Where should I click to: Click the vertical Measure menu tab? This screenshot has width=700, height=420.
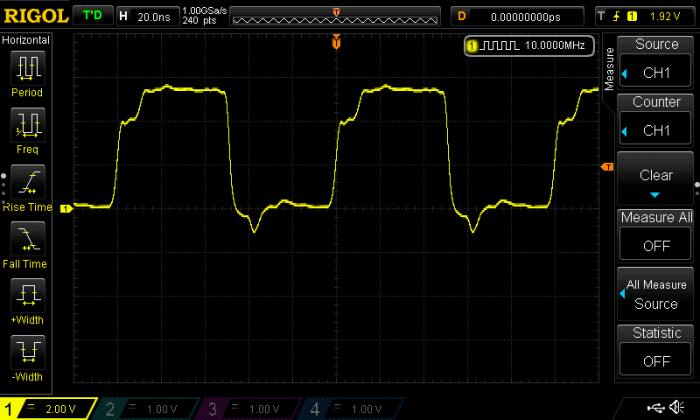click(x=609, y=69)
